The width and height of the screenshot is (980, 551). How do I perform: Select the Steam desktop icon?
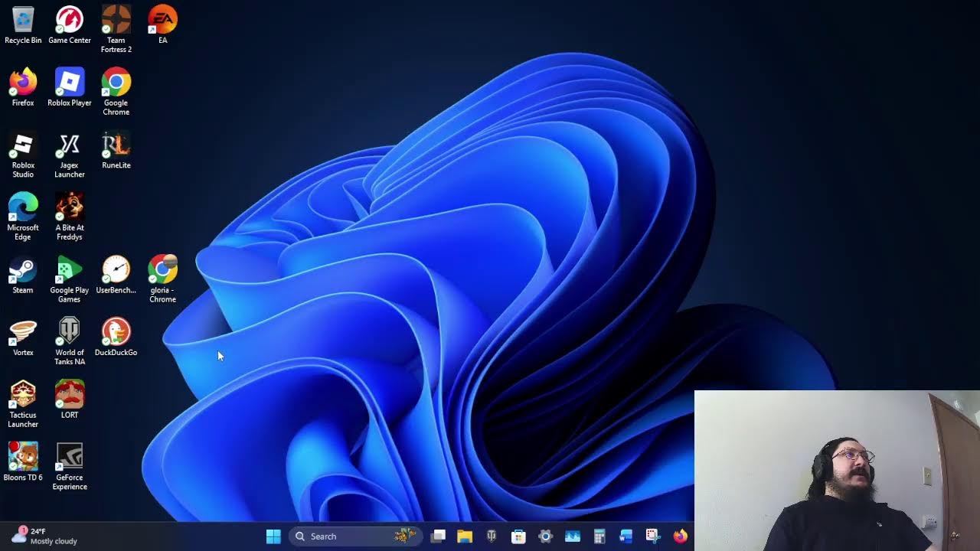(23, 275)
